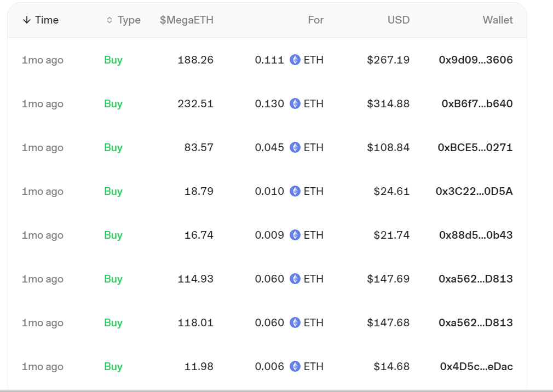Click the down arrow next to Time
This screenshot has height=392, width=553.
pos(27,20)
